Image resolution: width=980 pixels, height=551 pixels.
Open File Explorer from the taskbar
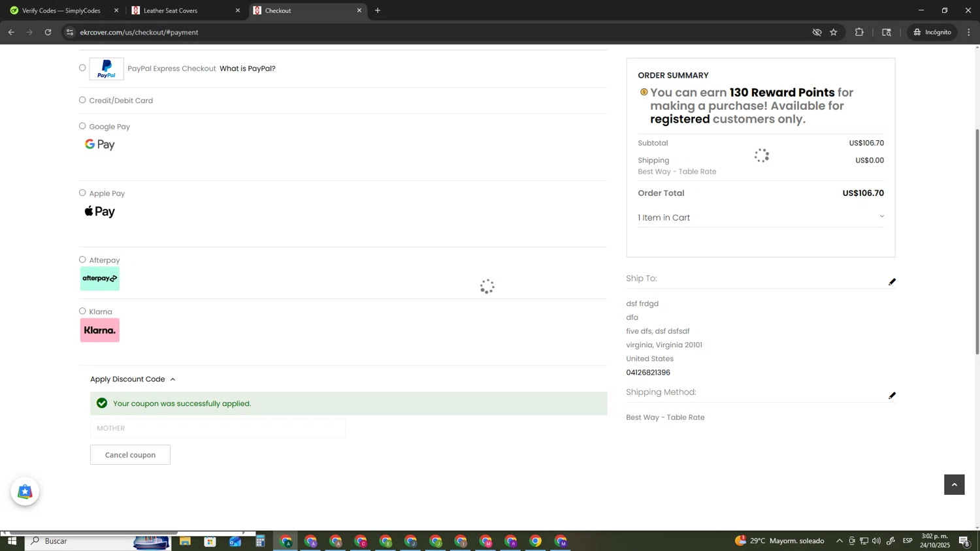pos(185,541)
